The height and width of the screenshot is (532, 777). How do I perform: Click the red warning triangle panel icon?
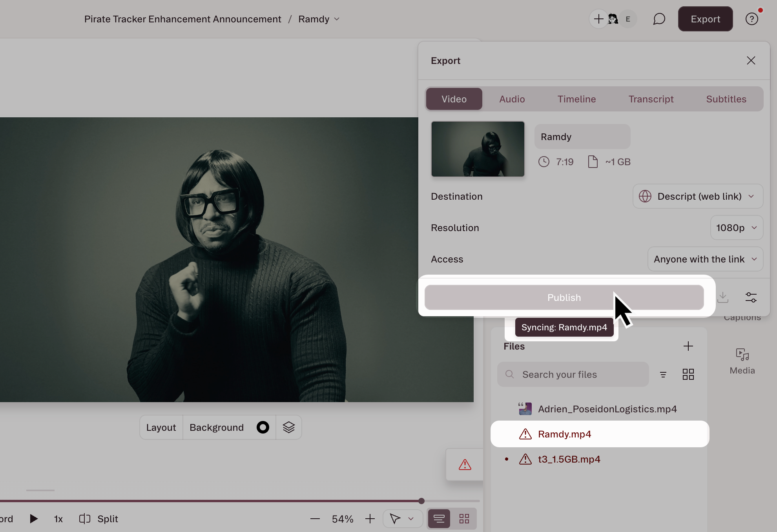(465, 465)
